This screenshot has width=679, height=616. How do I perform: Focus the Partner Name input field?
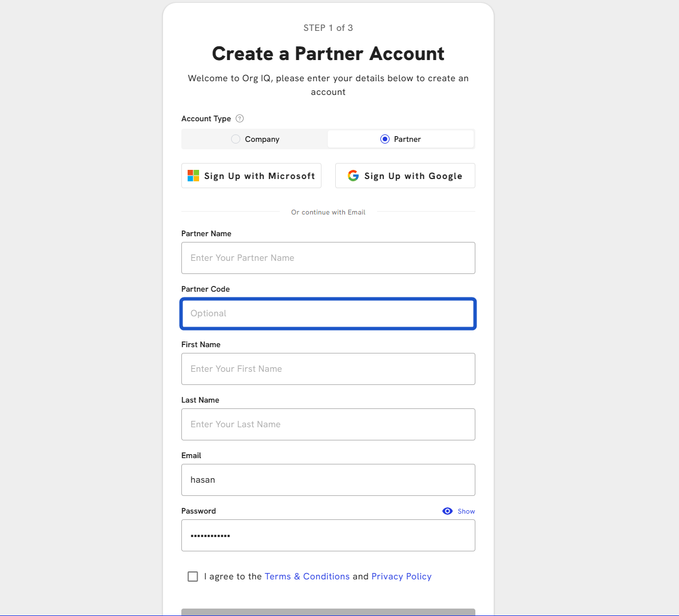click(328, 258)
